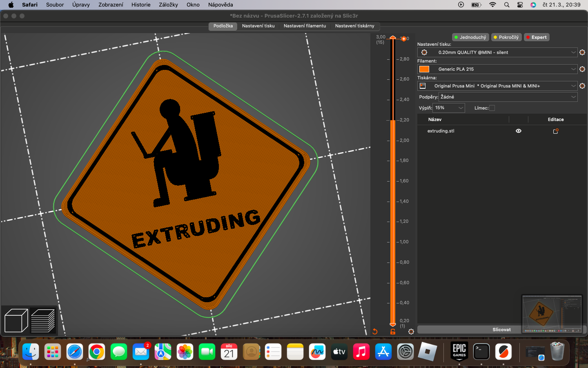Enable the Límec (brim) checkbox
The width and height of the screenshot is (588, 368).
click(492, 108)
